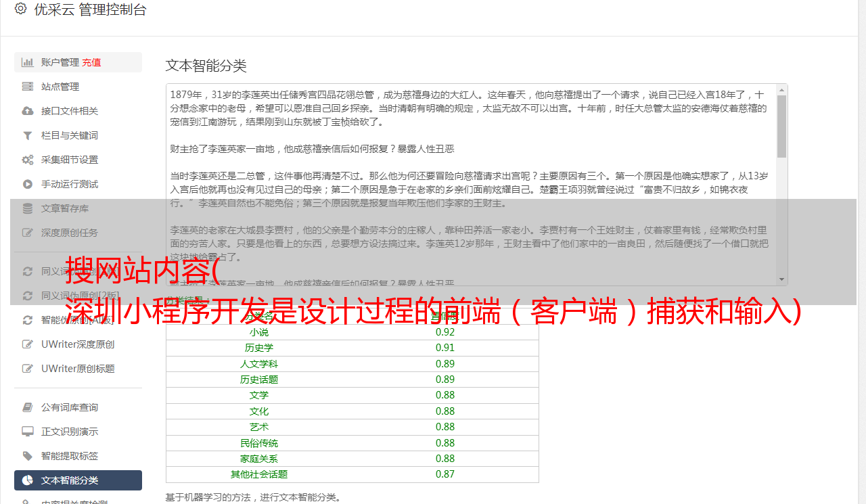This screenshot has width=866, height=504.
Task: Click the bar-chart icon for 账户管理
Action: click(28, 62)
